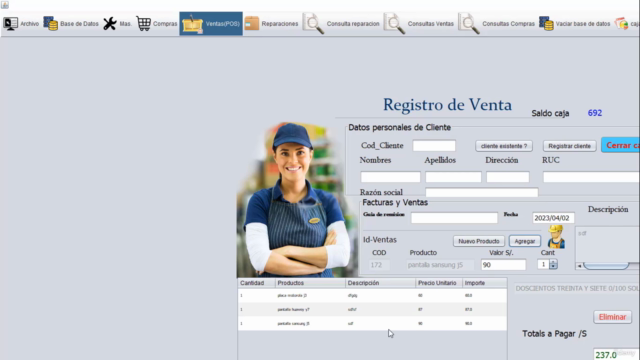
Task: Click the DOSCIENTOS TREINTA Y SIETE amount field
Action: pyautogui.click(x=577, y=289)
